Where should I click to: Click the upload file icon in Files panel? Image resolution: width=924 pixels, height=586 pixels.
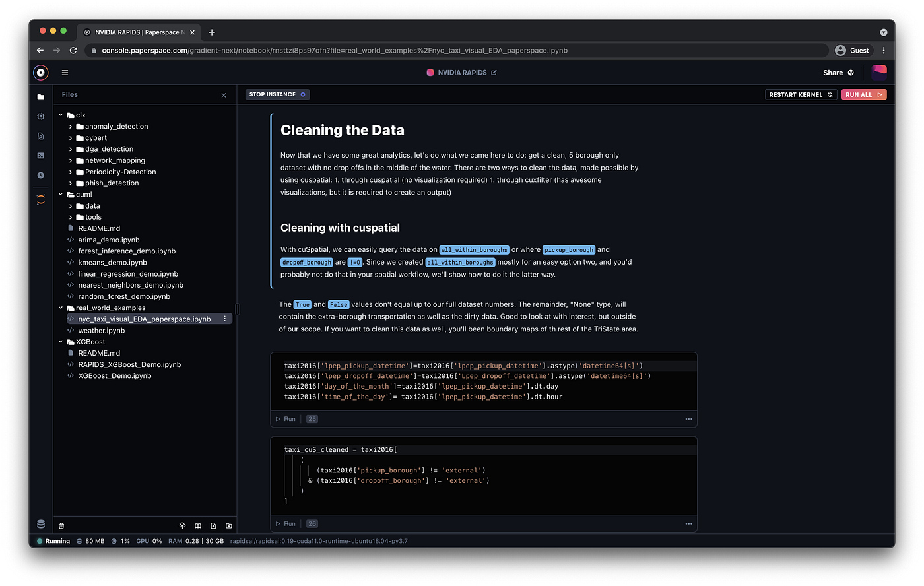click(183, 525)
